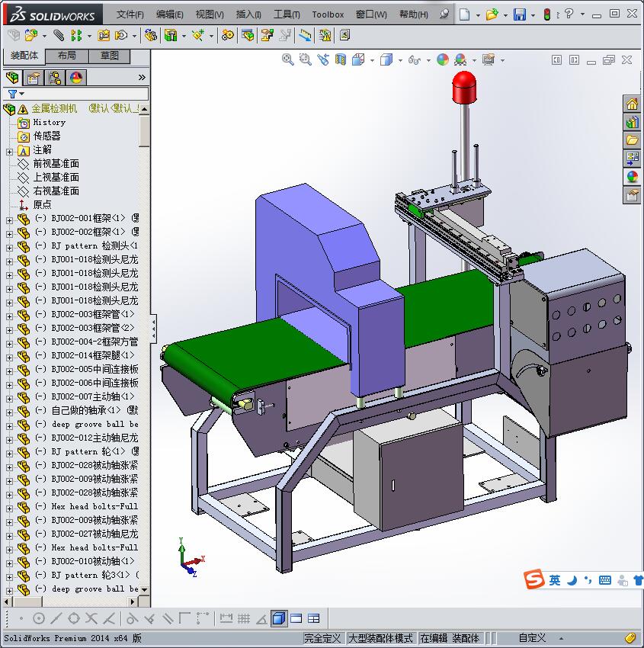Click the Linear Component Pattern icon
Image resolution: width=644 pixels, height=648 pixels.
(x=76, y=36)
